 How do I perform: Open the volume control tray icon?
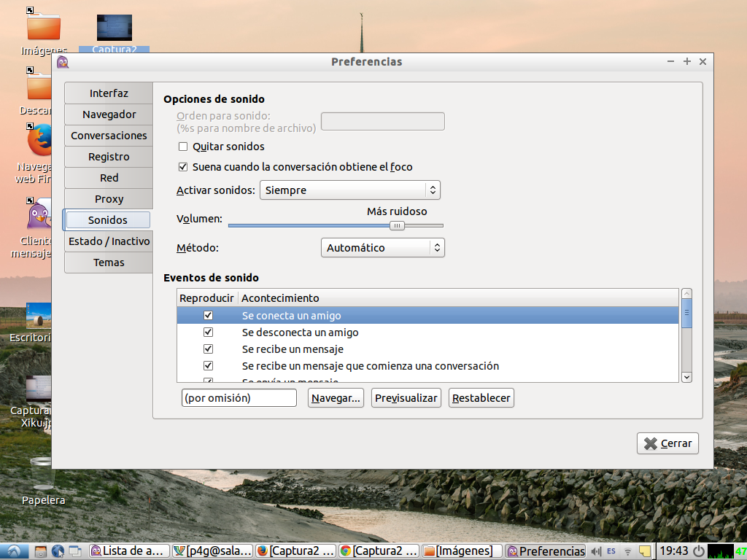click(x=596, y=551)
